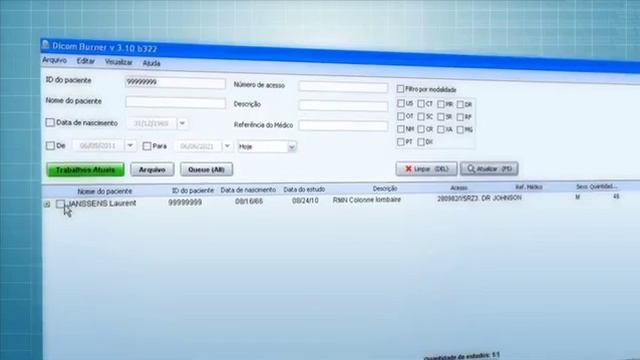Check the DX modality box
Viewport: 640px width, 360px height.
(421, 142)
